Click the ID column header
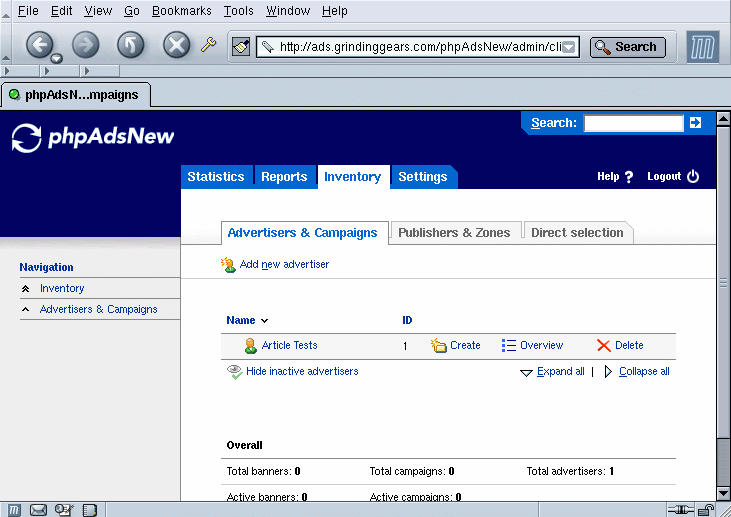This screenshot has width=731, height=517. 407,320
